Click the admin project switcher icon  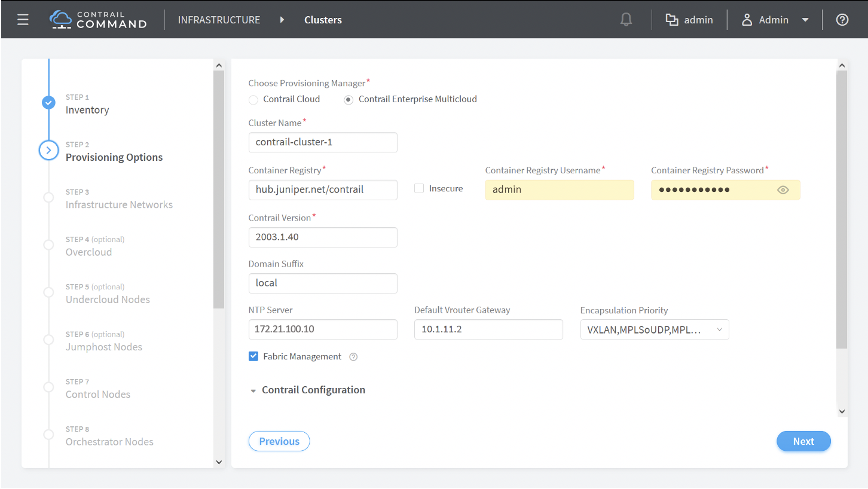[x=672, y=20]
